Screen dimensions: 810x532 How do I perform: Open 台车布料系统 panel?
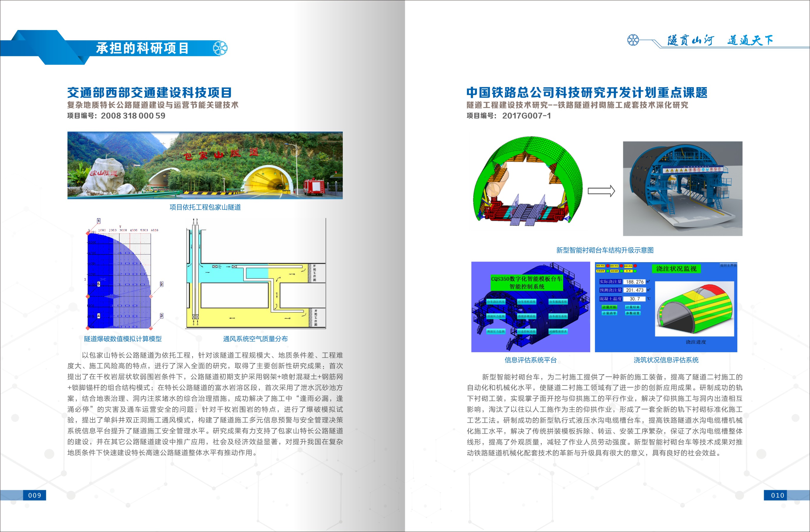pos(526,302)
